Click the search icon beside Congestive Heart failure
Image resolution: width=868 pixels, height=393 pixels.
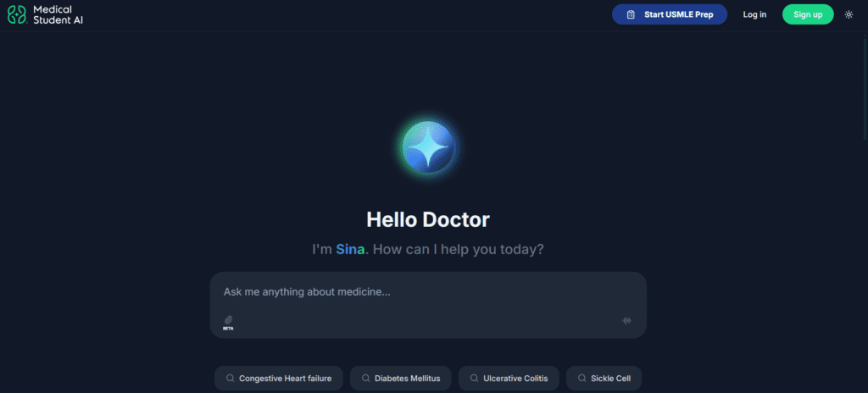tap(231, 379)
